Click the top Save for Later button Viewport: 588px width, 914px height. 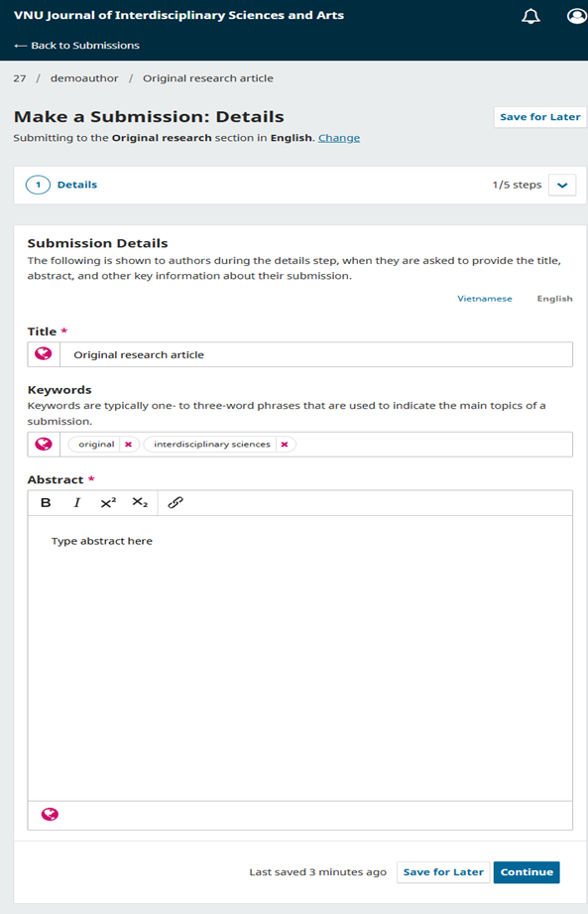coord(540,116)
